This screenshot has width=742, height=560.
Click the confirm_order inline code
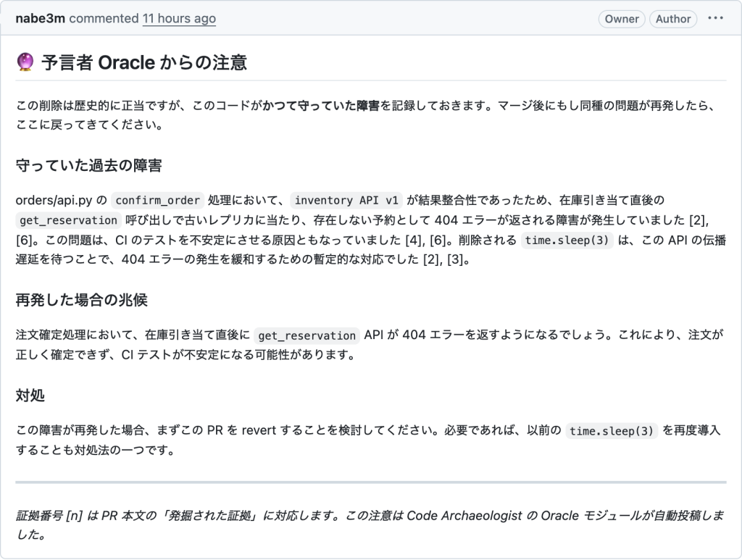(x=157, y=200)
